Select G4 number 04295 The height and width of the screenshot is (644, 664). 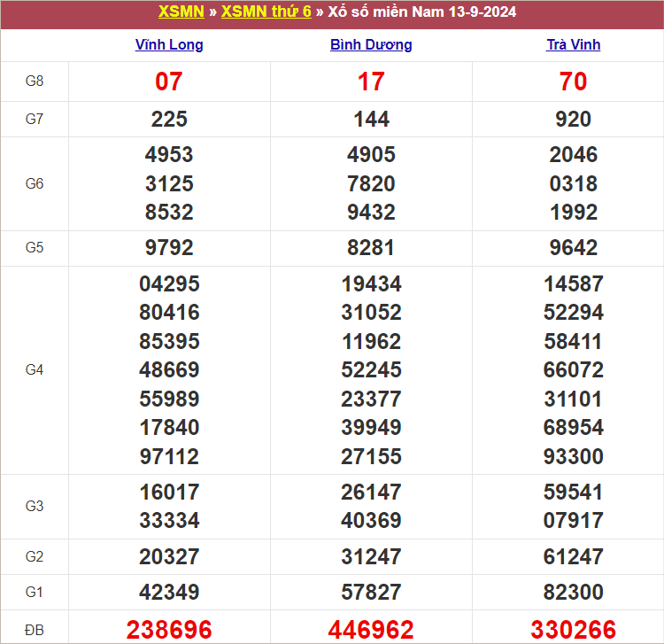169,283
